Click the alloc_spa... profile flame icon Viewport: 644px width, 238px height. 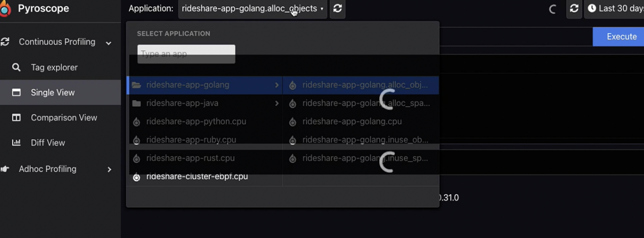coord(292,104)
